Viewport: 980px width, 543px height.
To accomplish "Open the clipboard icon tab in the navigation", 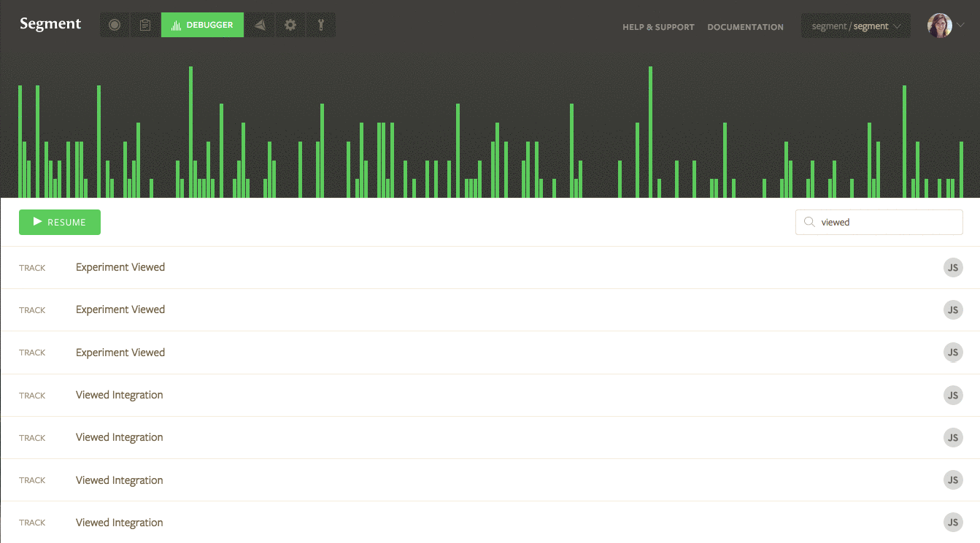I will pyautogui.click(x=145, y=25).
